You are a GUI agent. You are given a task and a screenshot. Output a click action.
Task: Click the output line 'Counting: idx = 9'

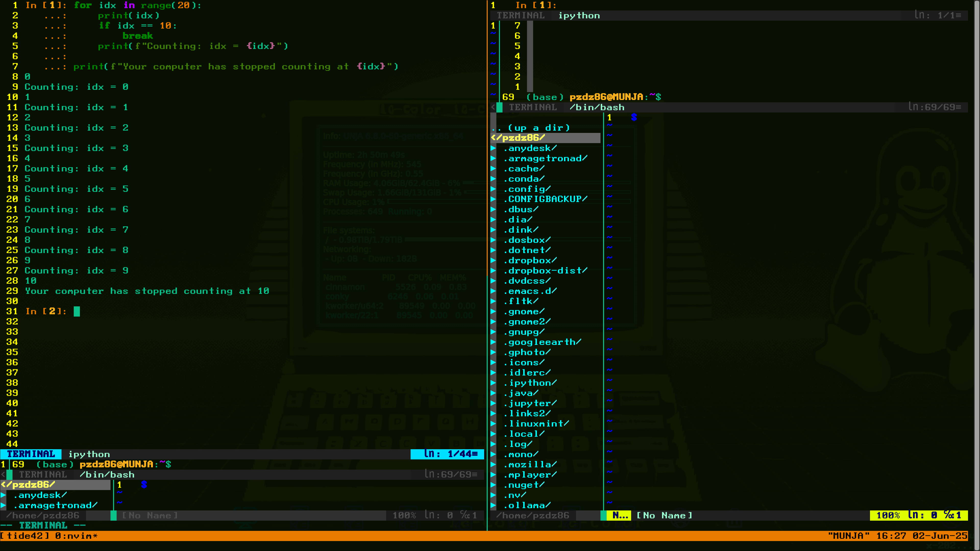(x=77, y=271)
